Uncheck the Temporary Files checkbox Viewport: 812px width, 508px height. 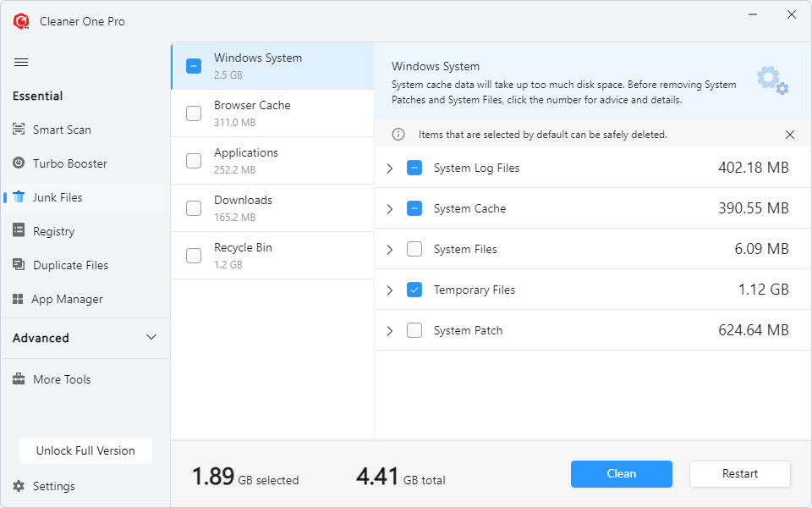414,290
